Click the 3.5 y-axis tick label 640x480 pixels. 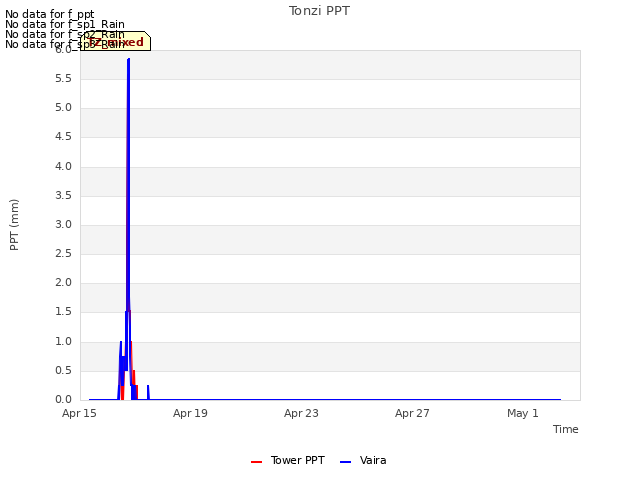(63, 196)
